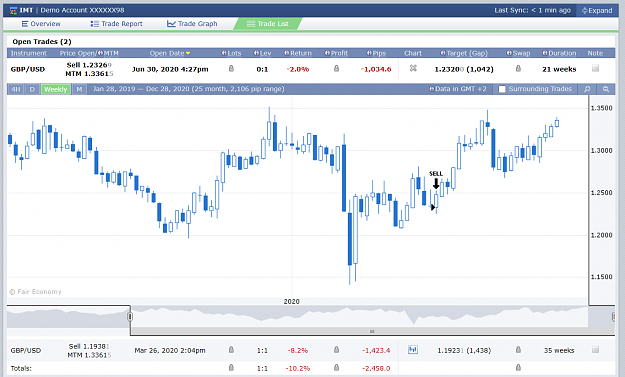Screen dimensions: 625x377
Task: Click the left handle of the range slider
Action: 130,317
